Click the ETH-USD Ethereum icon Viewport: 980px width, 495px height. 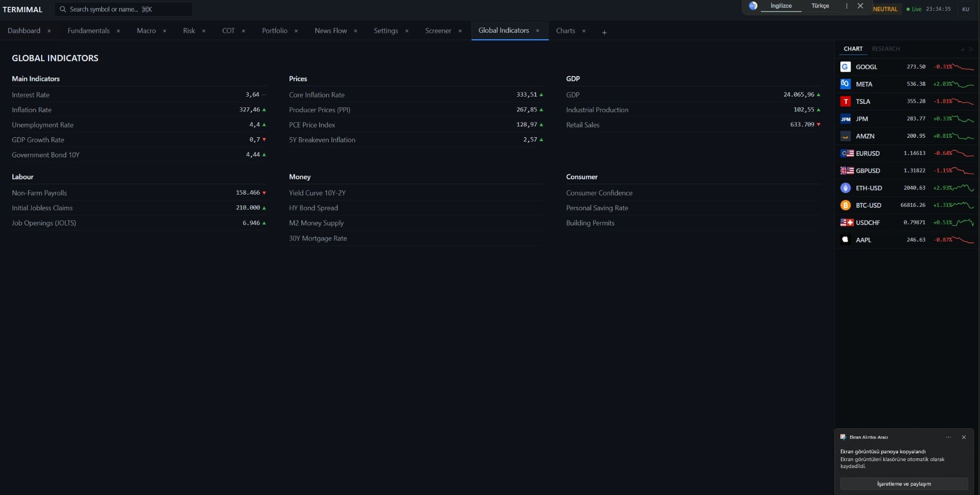click(845, 188)
